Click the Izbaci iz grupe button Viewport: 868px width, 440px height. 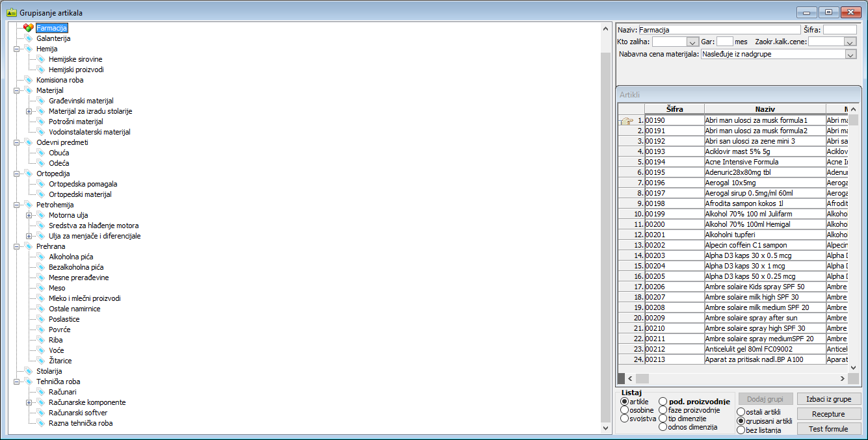tap(827, 399)
